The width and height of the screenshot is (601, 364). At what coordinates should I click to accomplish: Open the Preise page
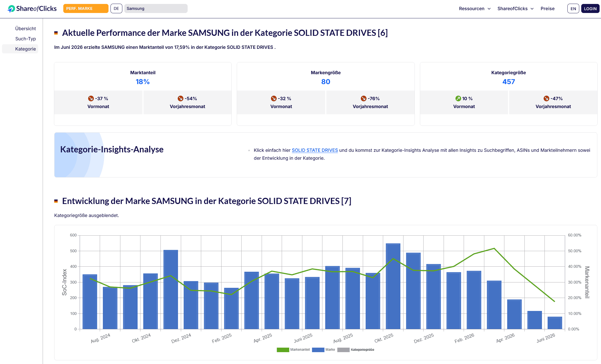click(x=547, y=8)
